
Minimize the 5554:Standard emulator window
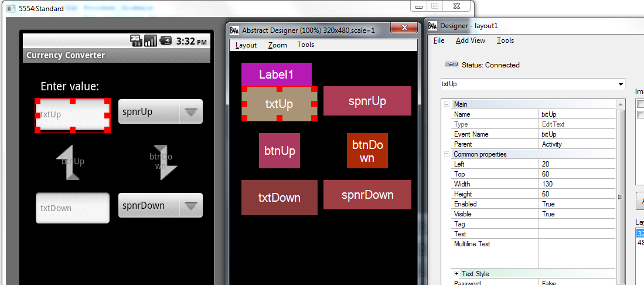coord(419,6)
